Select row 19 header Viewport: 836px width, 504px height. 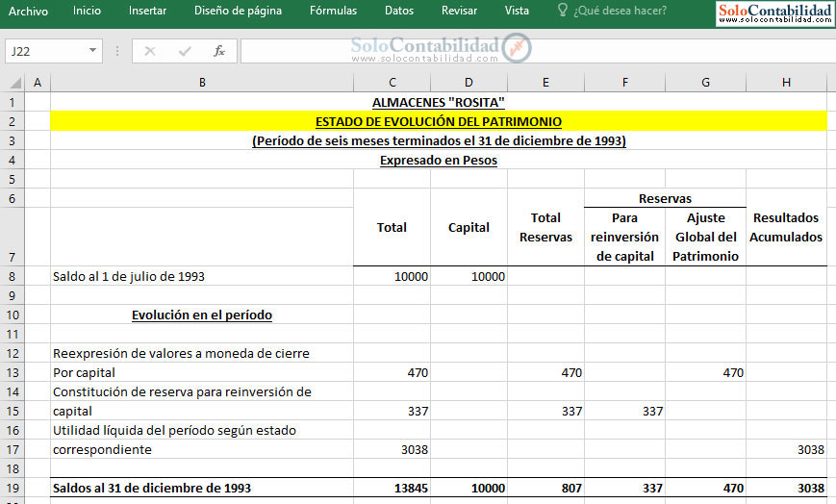click(x=13, y=488)
